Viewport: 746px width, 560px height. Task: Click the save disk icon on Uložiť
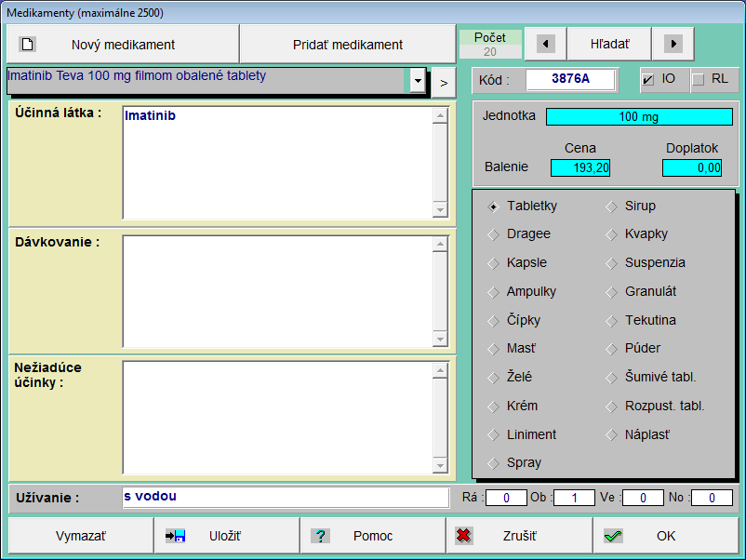click(175, 536)
